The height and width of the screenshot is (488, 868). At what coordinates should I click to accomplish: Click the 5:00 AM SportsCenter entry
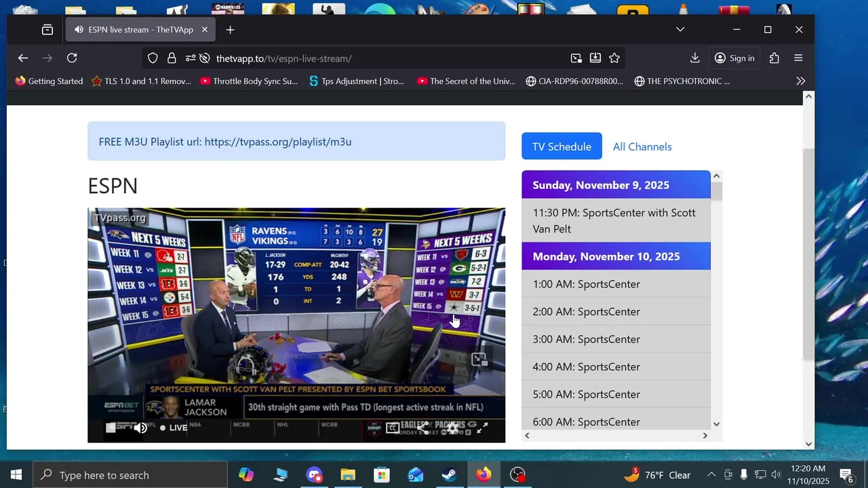[616, 394]
